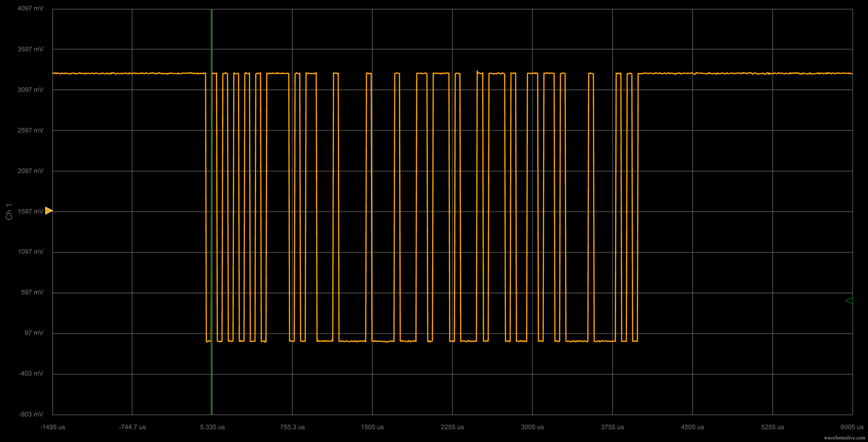Click the 2255 us time label
Screen dimensions: 868x442
(x=452, y=427)
